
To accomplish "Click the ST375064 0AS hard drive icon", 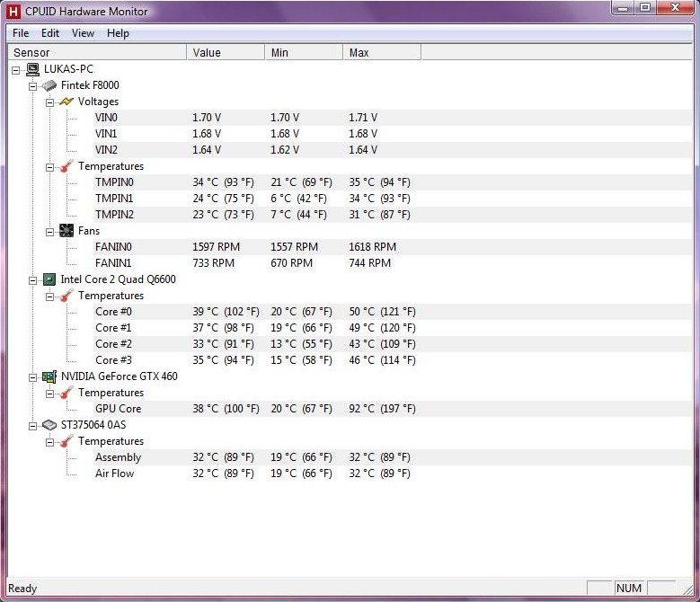I will tap(49, 425).
